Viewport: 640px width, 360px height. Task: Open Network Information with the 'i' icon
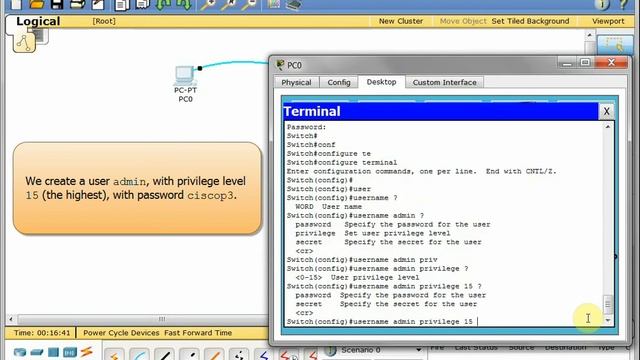(602, 4)
